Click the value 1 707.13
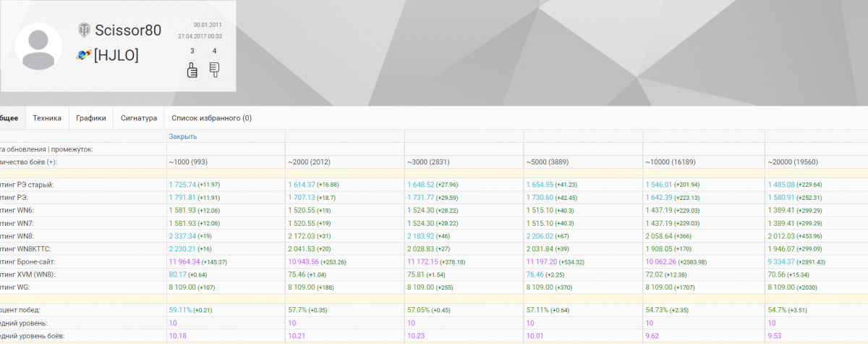 click(302, 197)
